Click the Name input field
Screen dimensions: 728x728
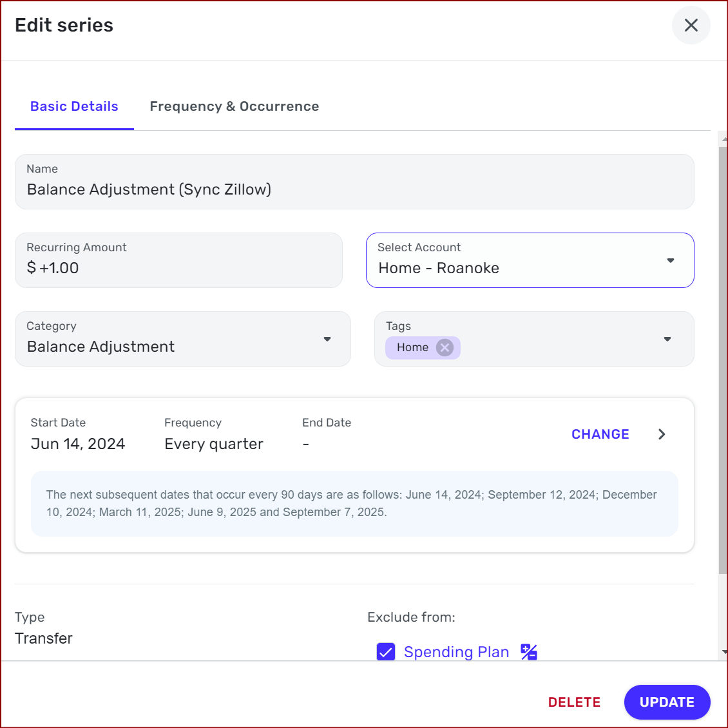tap(354, 189)
